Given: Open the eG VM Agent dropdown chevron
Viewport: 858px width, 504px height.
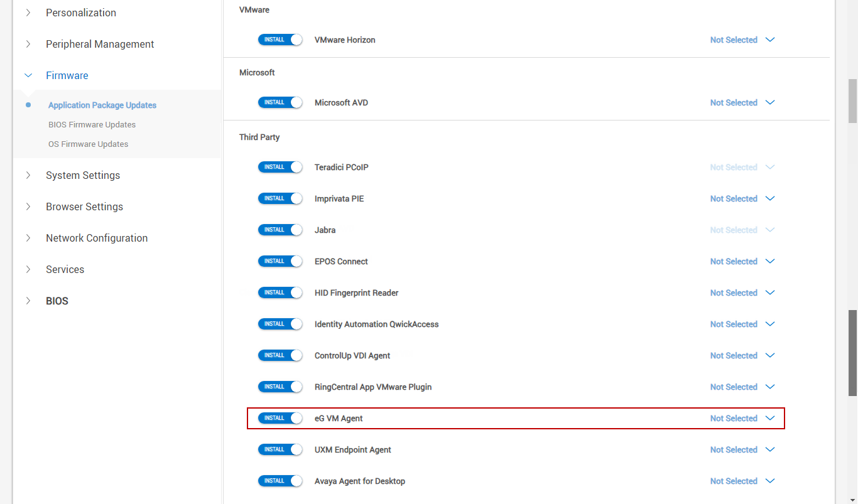Looking at the screenshot, I should pos(770,418).
